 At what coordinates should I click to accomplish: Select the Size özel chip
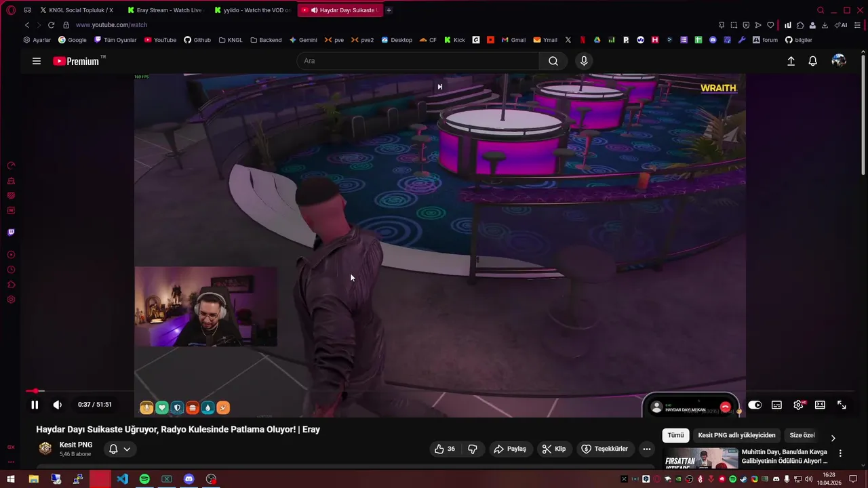(802, 435)
